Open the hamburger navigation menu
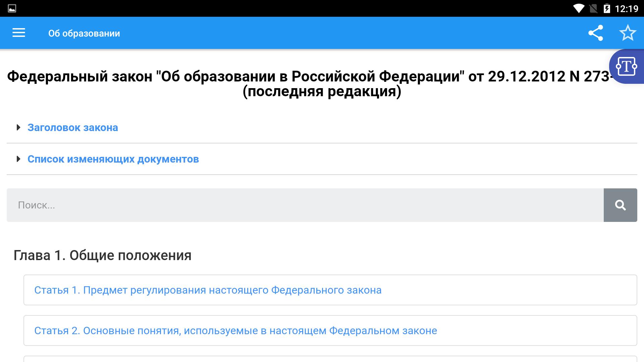 pyautogui.click(x=19, y=33)
